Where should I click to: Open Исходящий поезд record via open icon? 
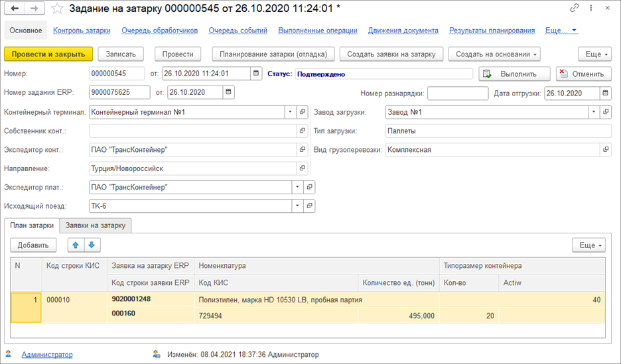(x=309, y=206)
